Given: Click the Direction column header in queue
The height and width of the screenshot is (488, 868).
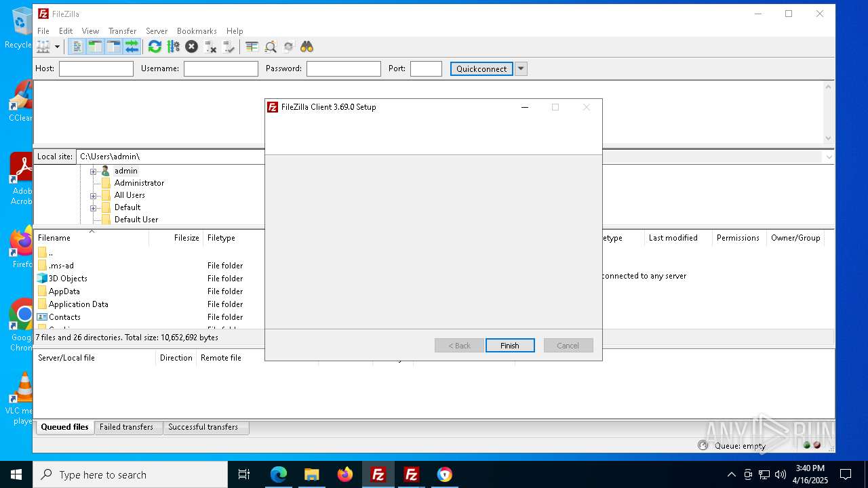Looking at the screenshot, I should [x=176, y=358].
